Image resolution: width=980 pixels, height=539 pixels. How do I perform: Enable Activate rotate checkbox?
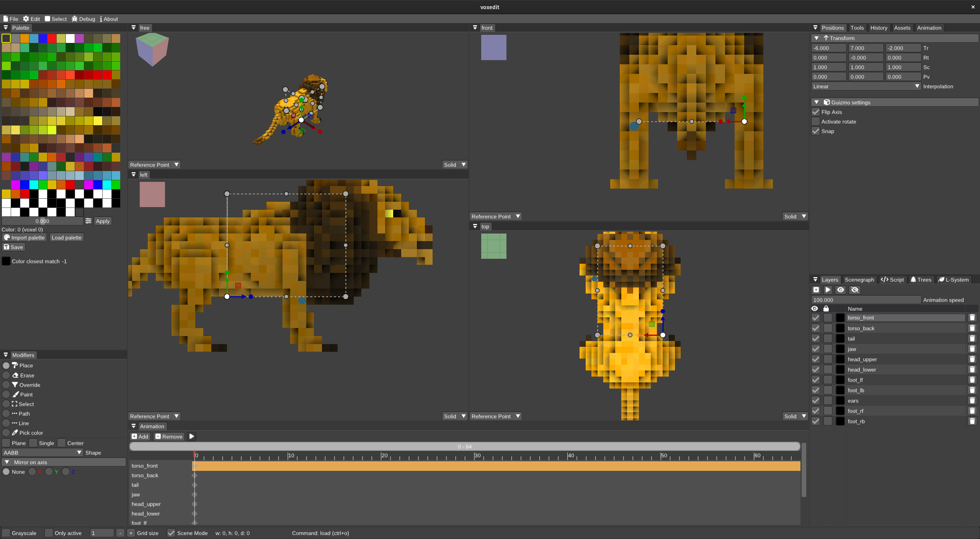pos(816,122)
